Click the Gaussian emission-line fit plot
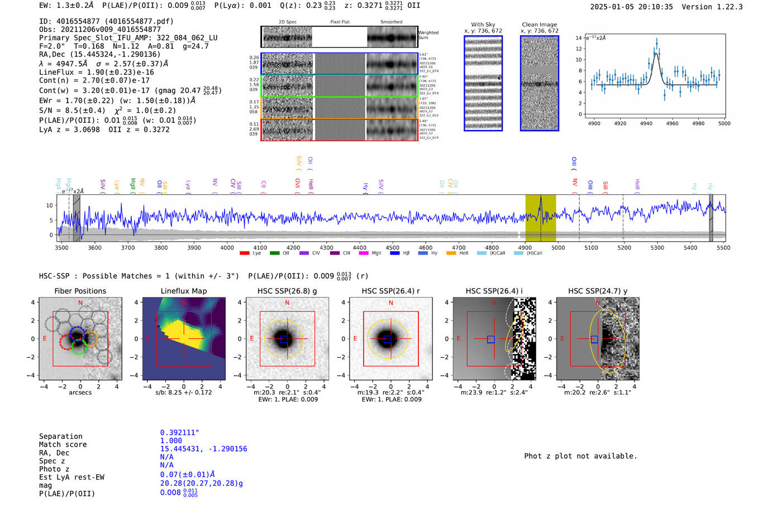This screenshot has height=532, width=782. click(655, 76)
